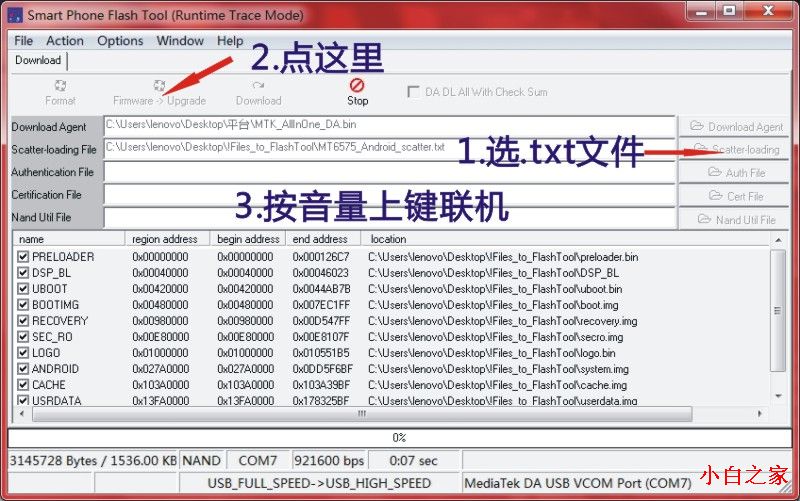The height and width of the screenshot is (501, 800).
Task: Click the Nand Util File path field
Action: 389,218
